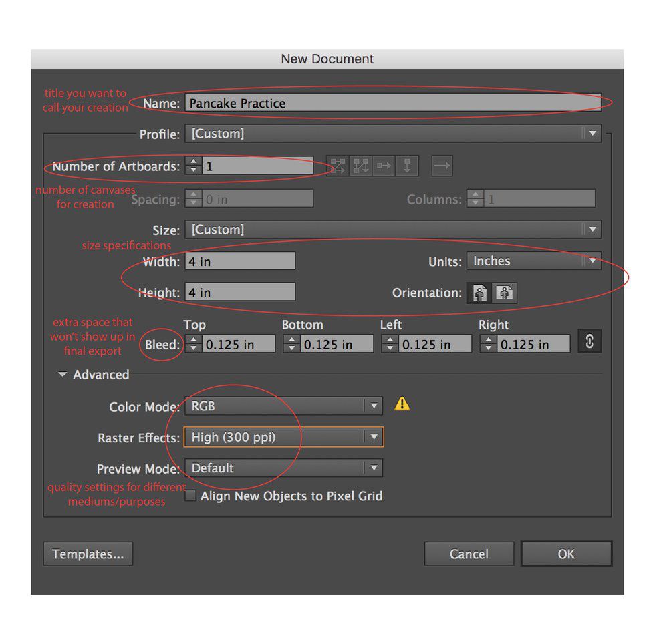Open Templates... button
This screenshot has height=644, width=655.
click(x=88, y=554)
